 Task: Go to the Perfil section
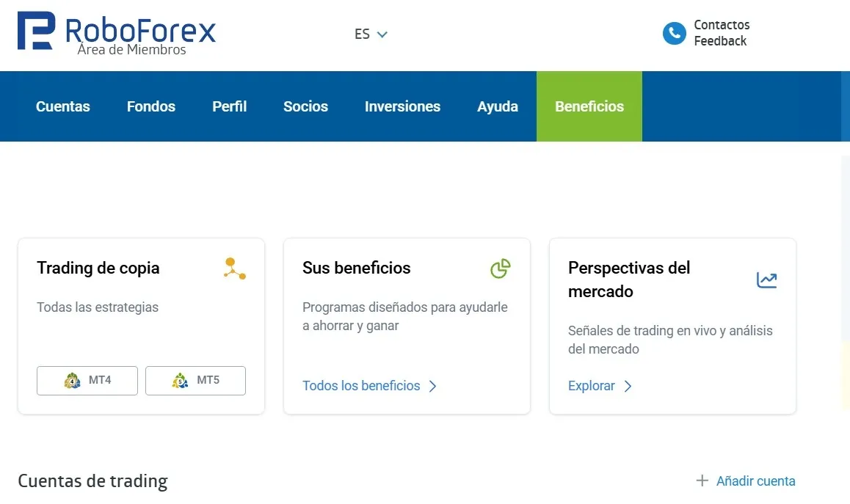point(229,106)
